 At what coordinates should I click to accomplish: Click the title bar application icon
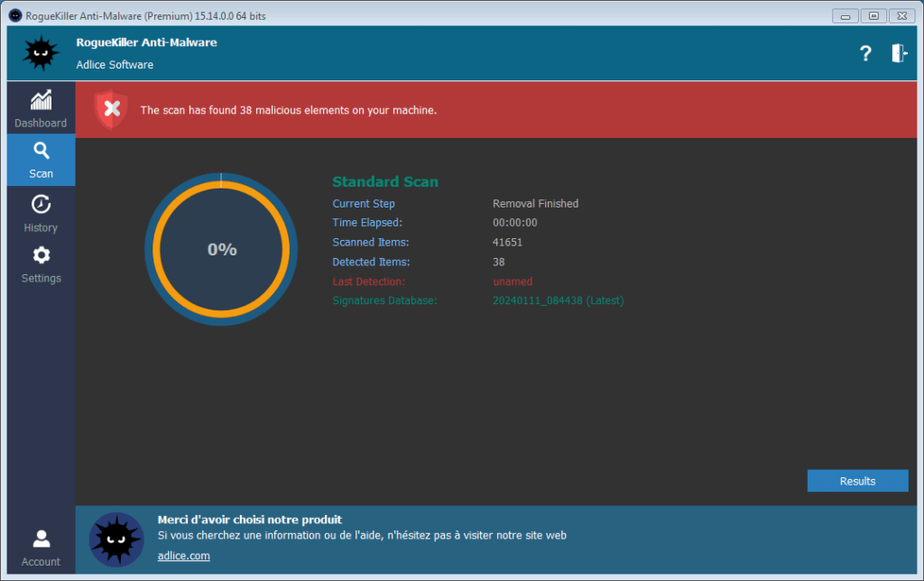point(14,16)
